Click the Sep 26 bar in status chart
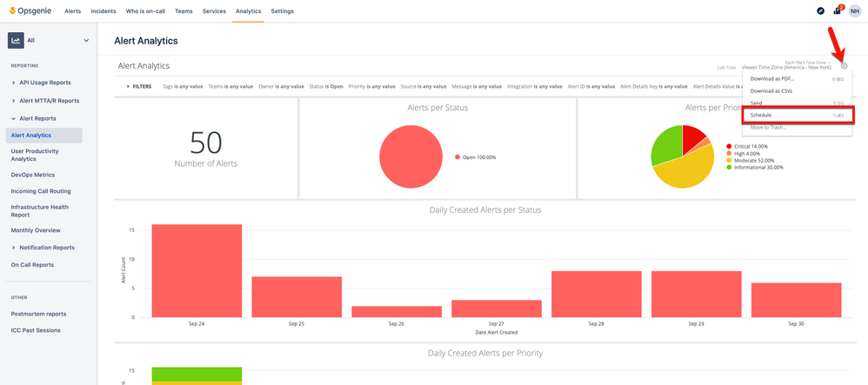Viewport: 868px width, 385px height. [397, 311]
